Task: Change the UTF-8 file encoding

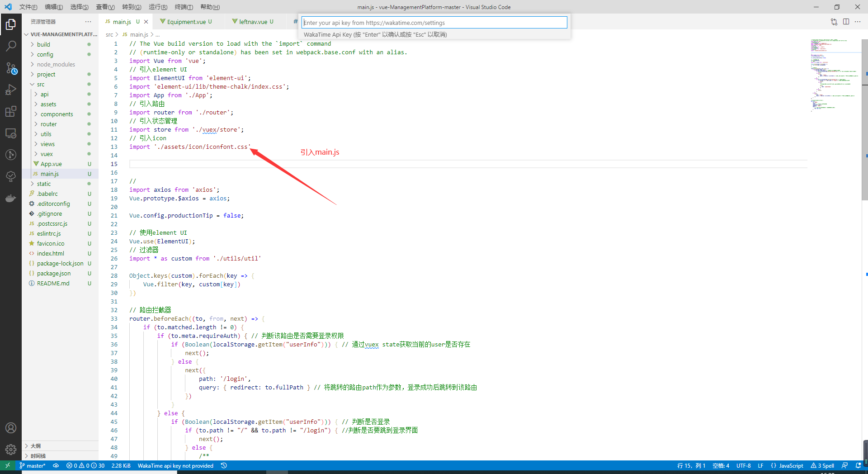Action: [743, 465]
